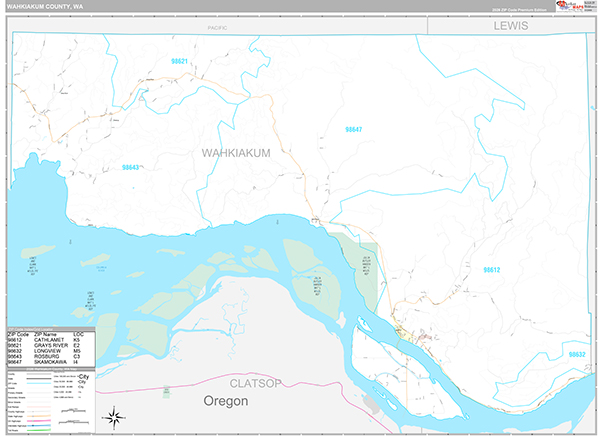Click the green line swatch in the legend
The height and width of the screenshot is (436, 600).
tap(39, 430)
